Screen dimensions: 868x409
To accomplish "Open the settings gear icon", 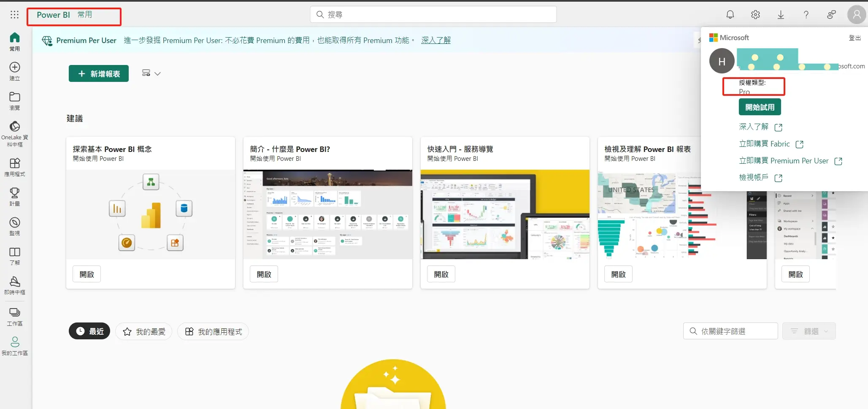I will 755,15.
